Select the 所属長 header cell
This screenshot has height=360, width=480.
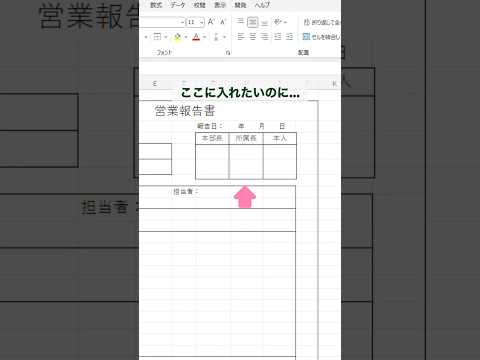pyautogui.click(x=246, y=138)
